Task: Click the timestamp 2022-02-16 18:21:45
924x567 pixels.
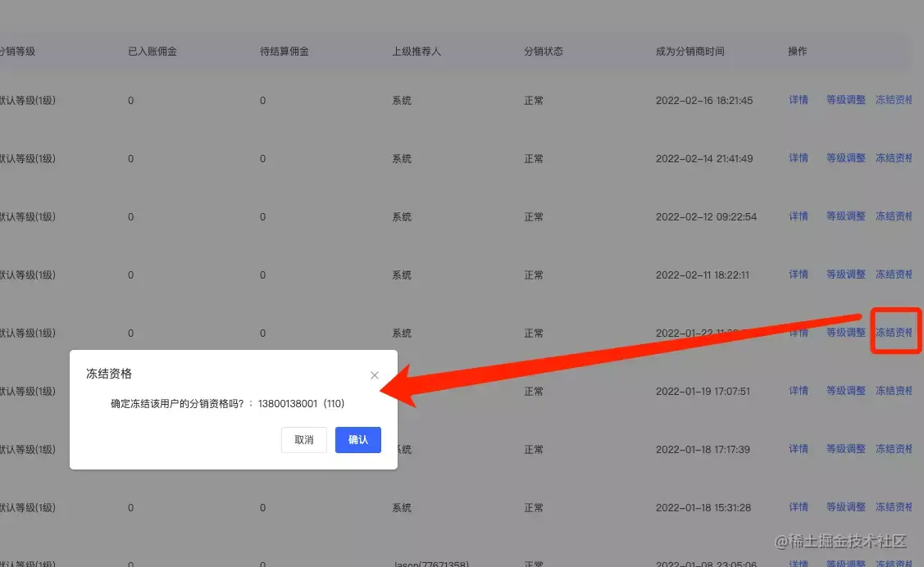Action: point(704,101)
